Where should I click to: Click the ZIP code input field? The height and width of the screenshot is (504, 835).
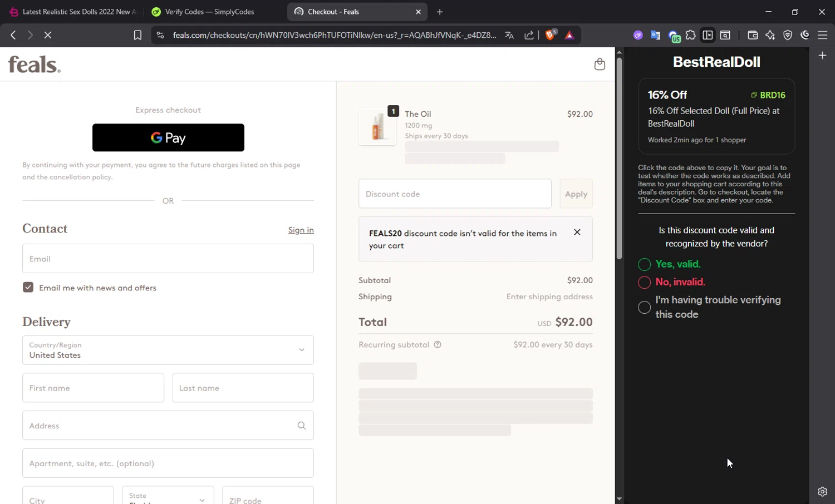(268, 495)
